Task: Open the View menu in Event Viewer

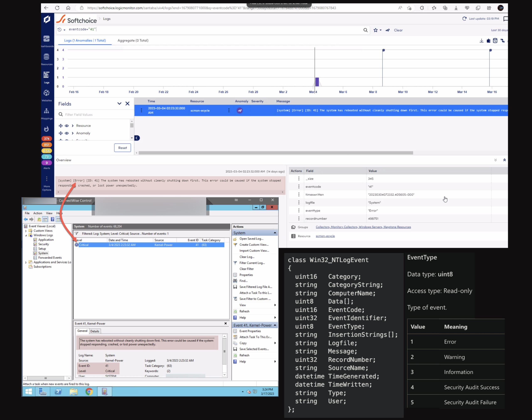Action: [x=49, y=213]
